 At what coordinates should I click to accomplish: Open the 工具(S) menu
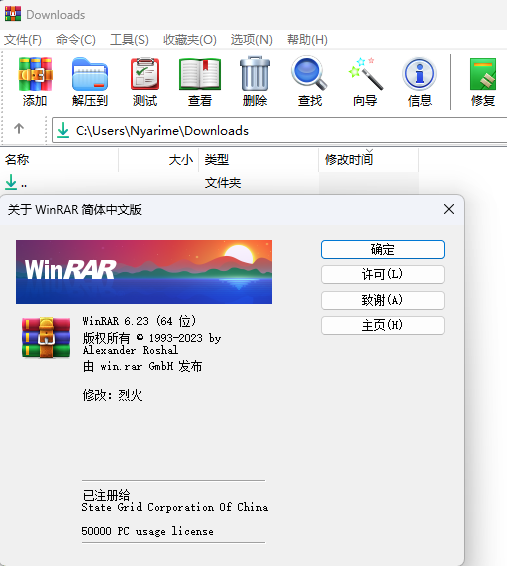(129, 39)
